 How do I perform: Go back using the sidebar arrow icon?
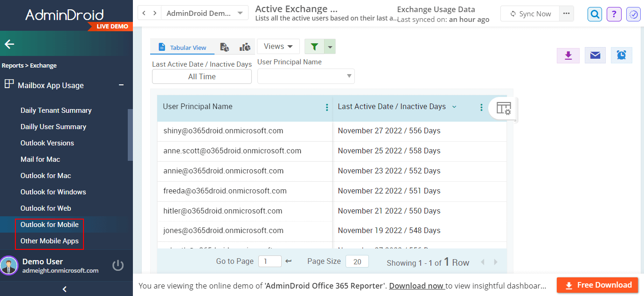(x=9, y=44)
